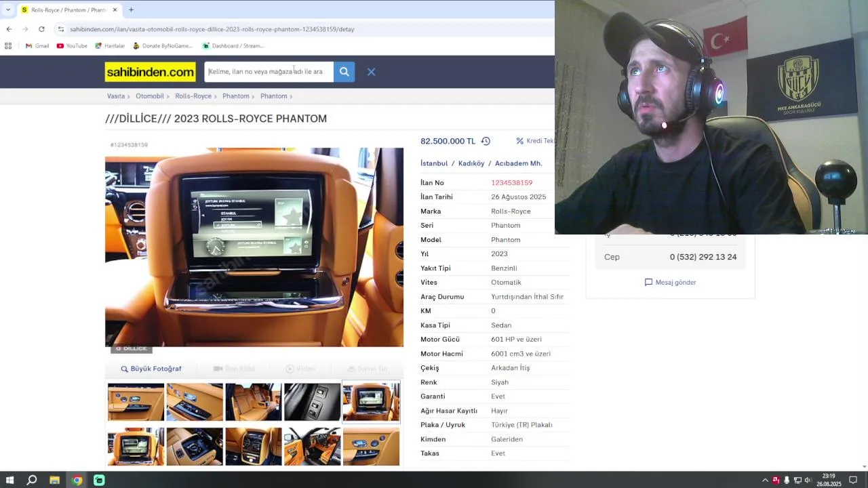Open price history clock icon beside price
The width and height of the screenshot is (868, 488).
pyautogui.click(x=486, y=141)
